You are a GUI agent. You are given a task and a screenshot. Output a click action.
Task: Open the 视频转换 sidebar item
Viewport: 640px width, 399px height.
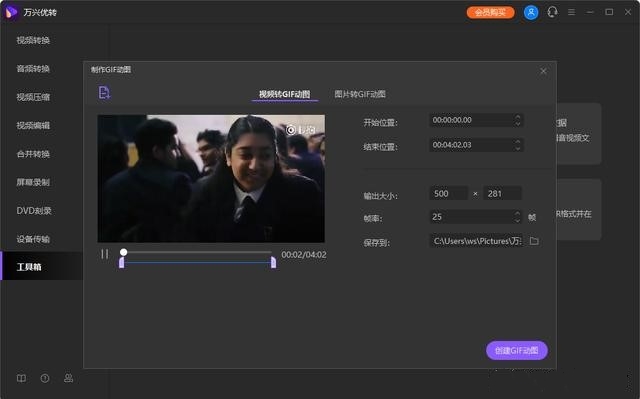(x=33, y=40)
